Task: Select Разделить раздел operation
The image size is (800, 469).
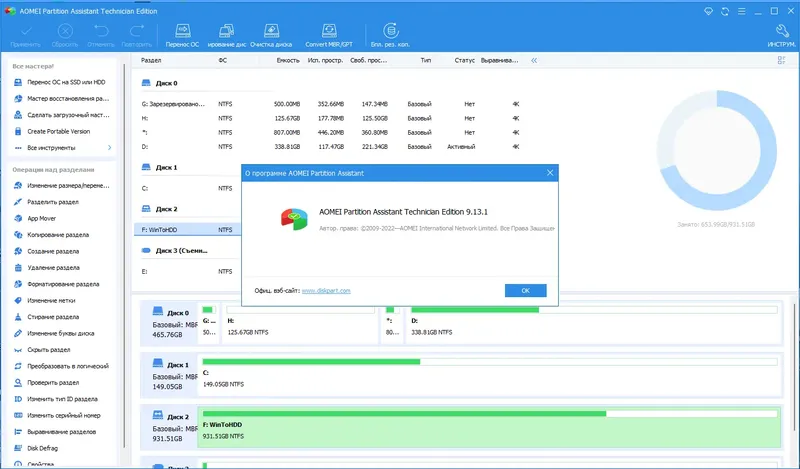Action: tap(46, 202)
